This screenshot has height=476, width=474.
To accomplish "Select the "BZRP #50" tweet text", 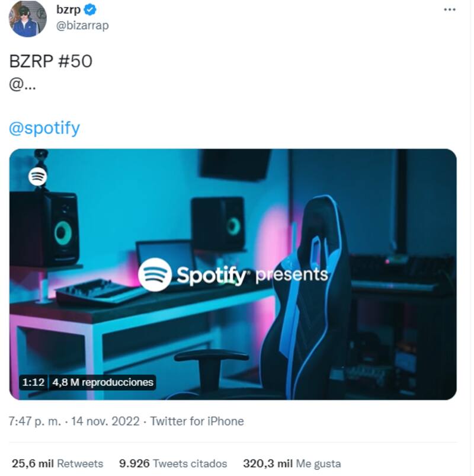I will pyautogui.click(x=51, y=61).
